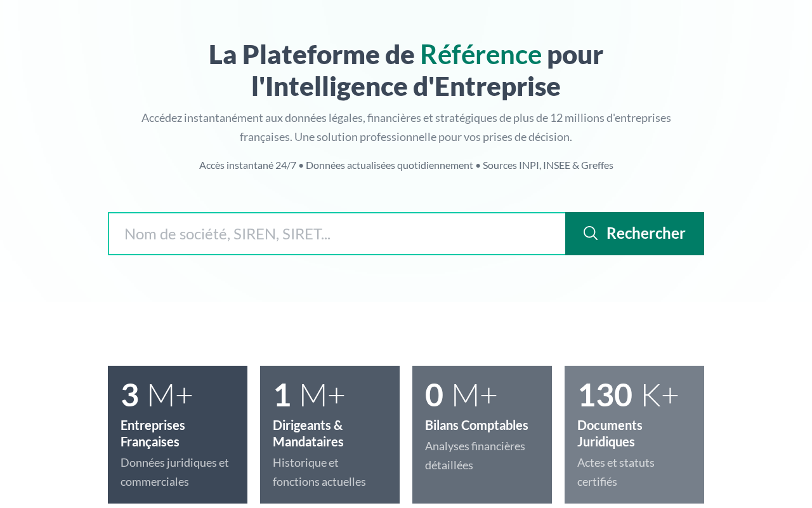Click the green word Référence in headline
This screenshot has height=508, width=812.
point(481,54)
